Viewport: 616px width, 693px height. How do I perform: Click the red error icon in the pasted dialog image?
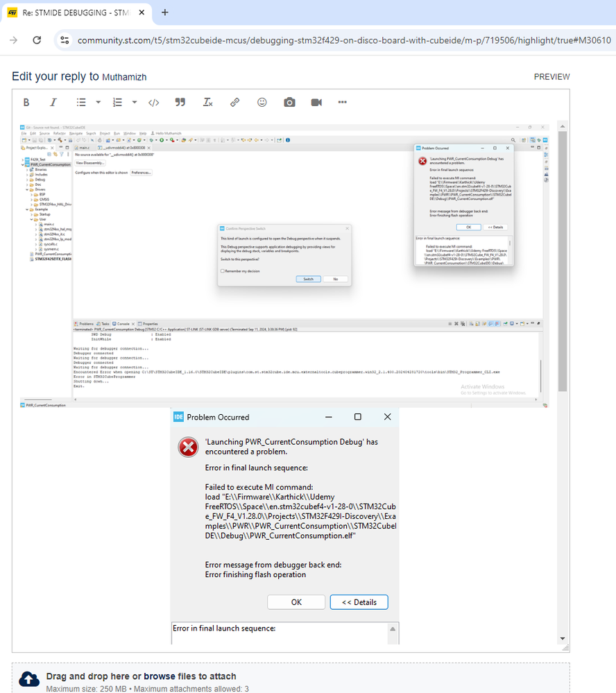click(188, 447)
